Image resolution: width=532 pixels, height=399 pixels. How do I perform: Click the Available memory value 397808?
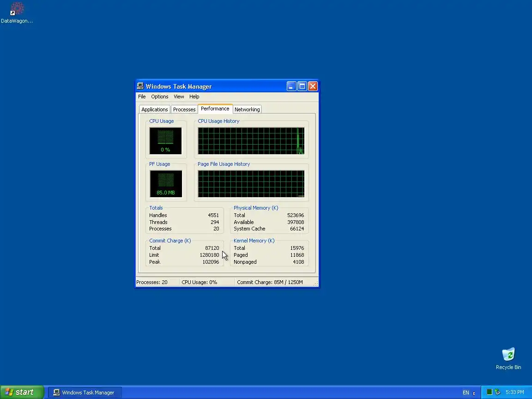pyautogui.click(x=296, y=222)
